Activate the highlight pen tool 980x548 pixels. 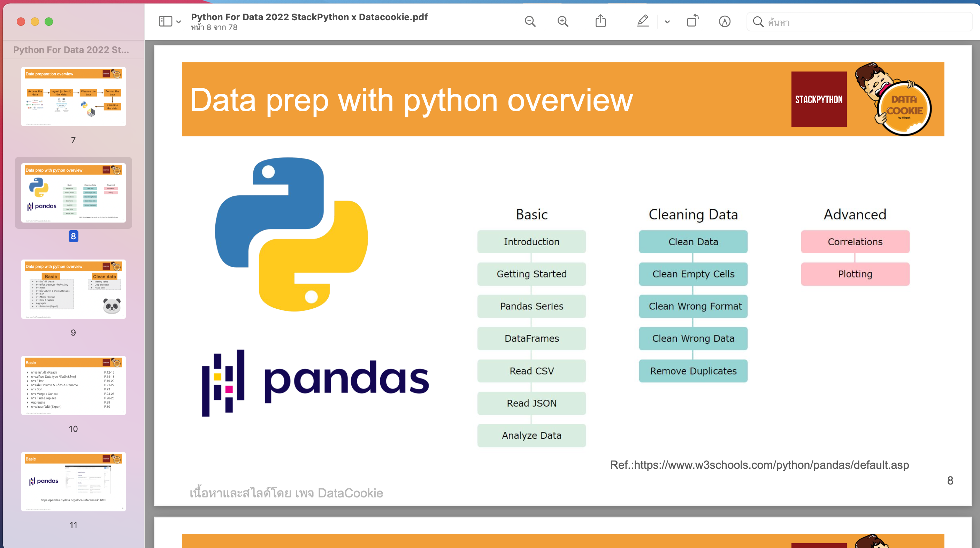643,21
